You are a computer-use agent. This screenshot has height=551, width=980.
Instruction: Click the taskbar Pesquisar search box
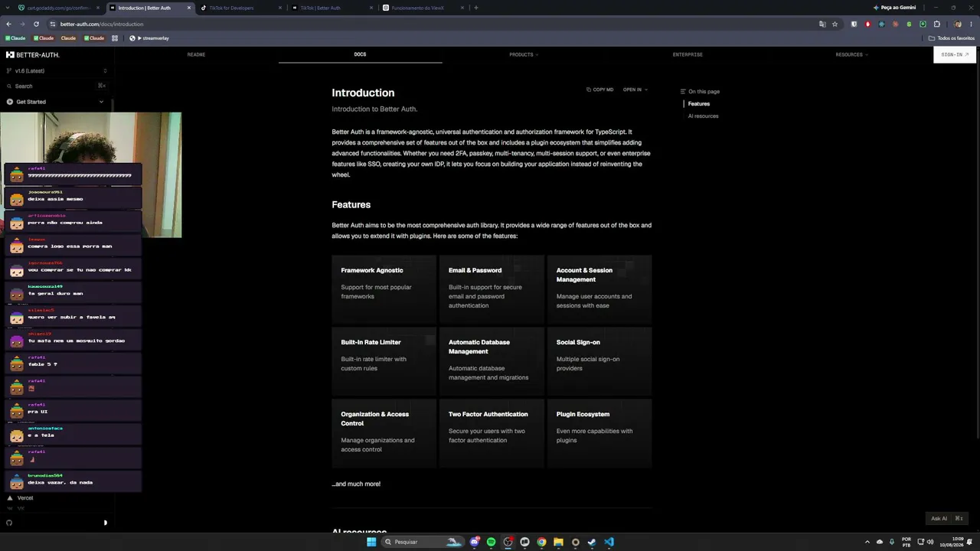pyautogui.click(x=423, y=542)
